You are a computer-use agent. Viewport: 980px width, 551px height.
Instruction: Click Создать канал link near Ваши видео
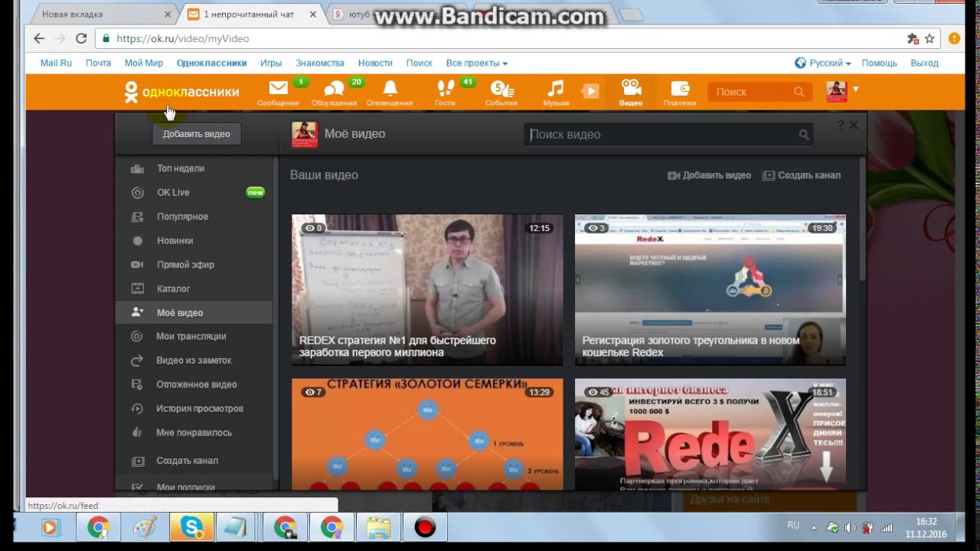tap(802, 175)
